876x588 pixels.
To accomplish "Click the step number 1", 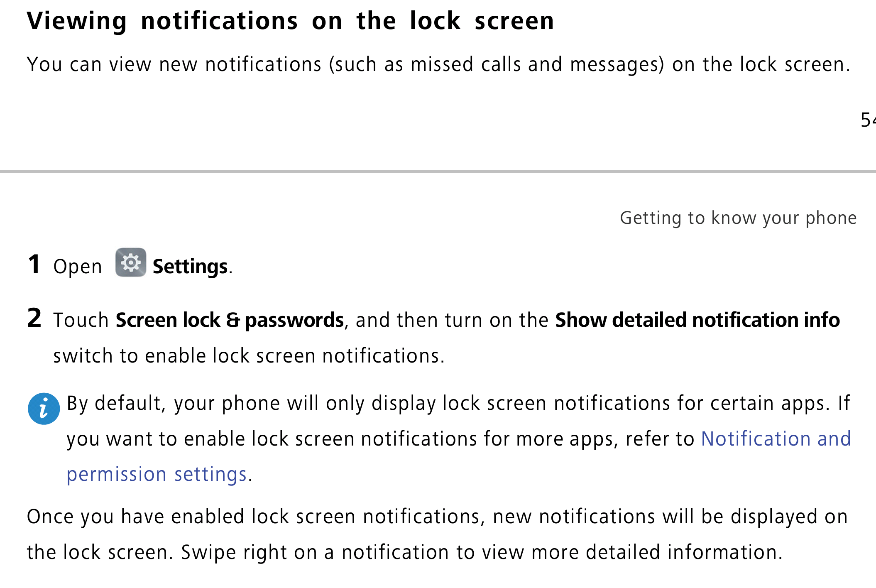I will tap(34, 264).
